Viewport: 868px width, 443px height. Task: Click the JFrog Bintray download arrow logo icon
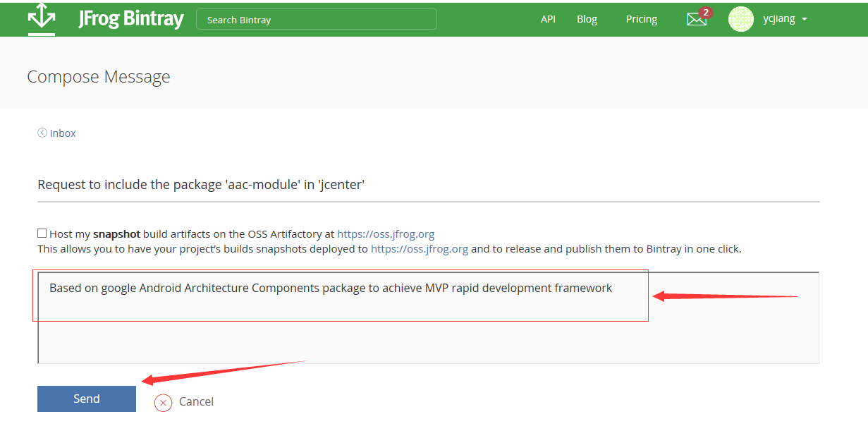pyautogui.click(x=42, y=19)
